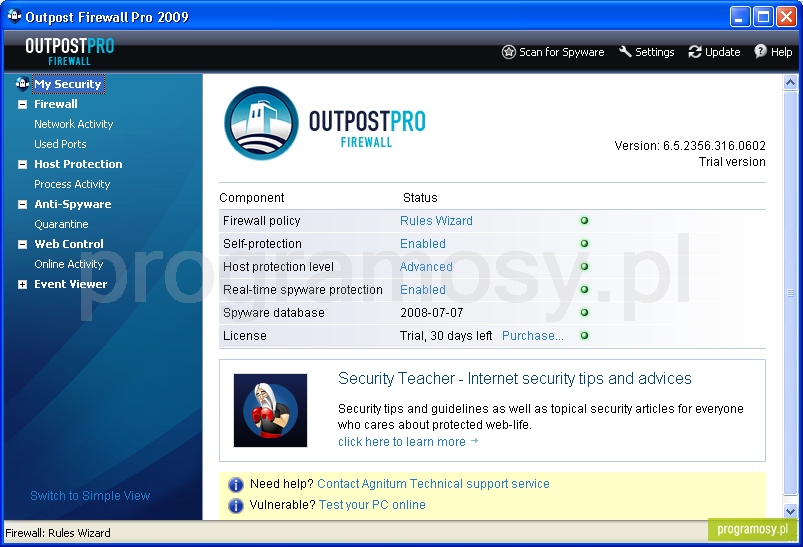Screen dimensions: 803x547
Task: Click the title bar Outpost application icon
Action: click(x=14, y=16)
